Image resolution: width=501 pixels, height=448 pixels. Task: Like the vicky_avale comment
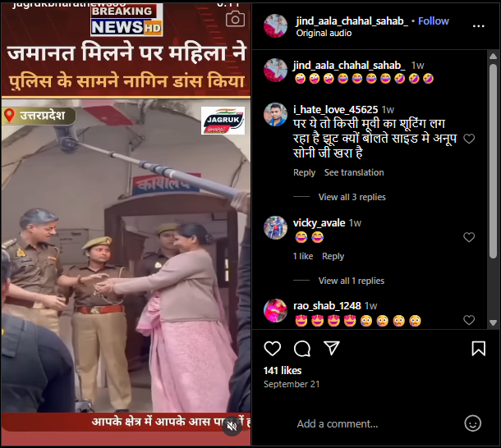pyautogui.click(x=469, y=237)
